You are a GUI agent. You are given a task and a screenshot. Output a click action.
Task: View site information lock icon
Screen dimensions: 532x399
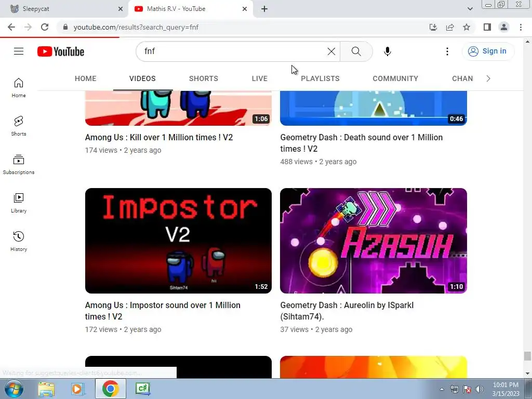(x=65, y=27)
